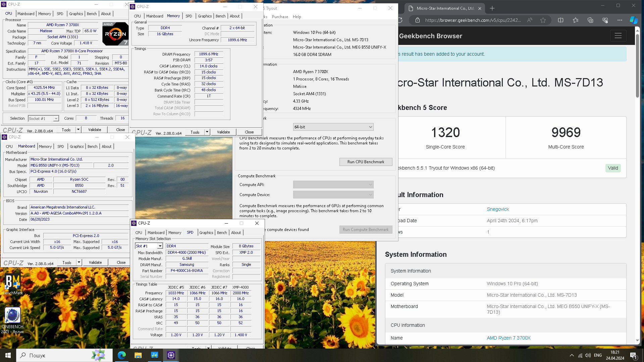Click the Windows Start button

8,355
